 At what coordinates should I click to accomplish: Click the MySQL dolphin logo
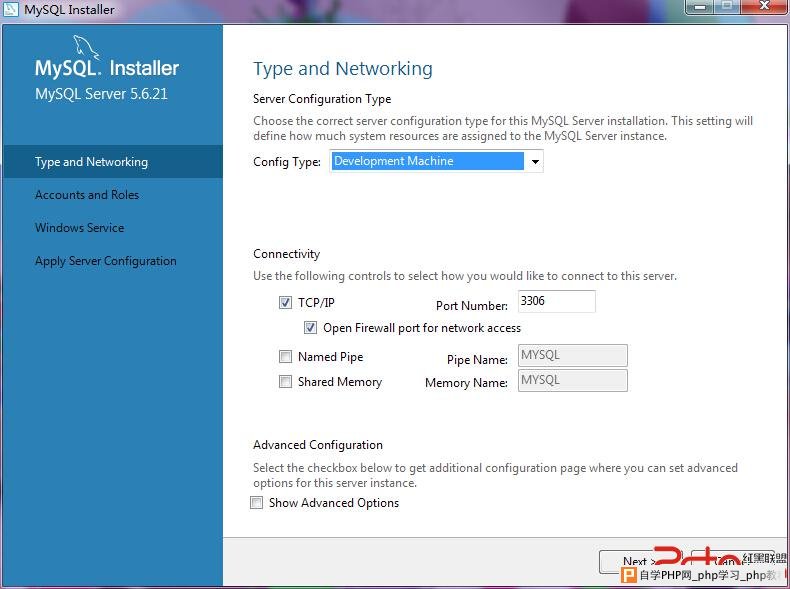[86, 47]
